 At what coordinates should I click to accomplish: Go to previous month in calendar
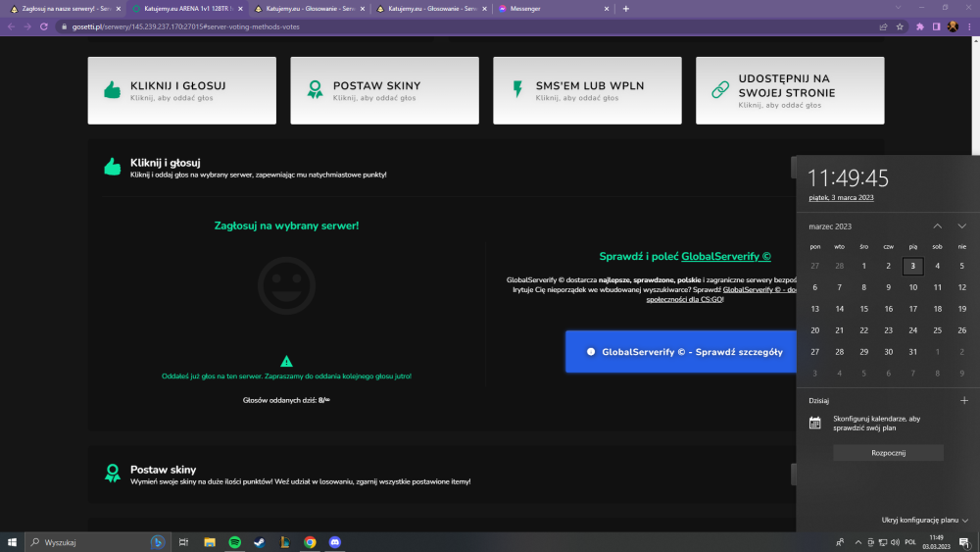click(938, 226)
